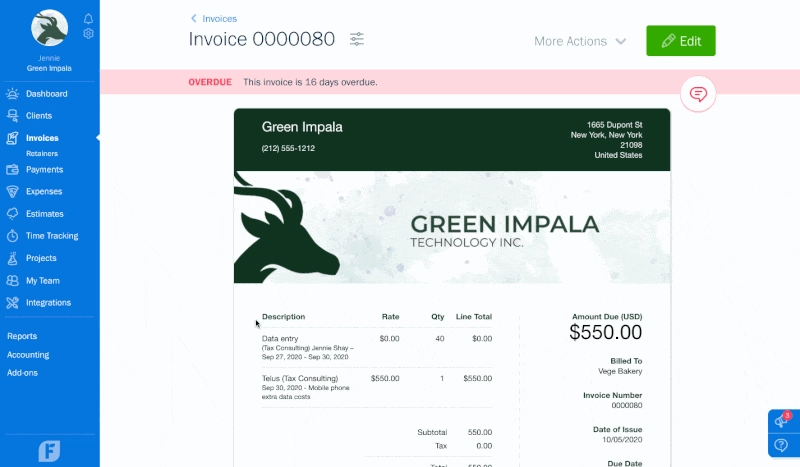Open Time Tracking menu item
This screenshot has width=800, height=467.
point(52,236)
